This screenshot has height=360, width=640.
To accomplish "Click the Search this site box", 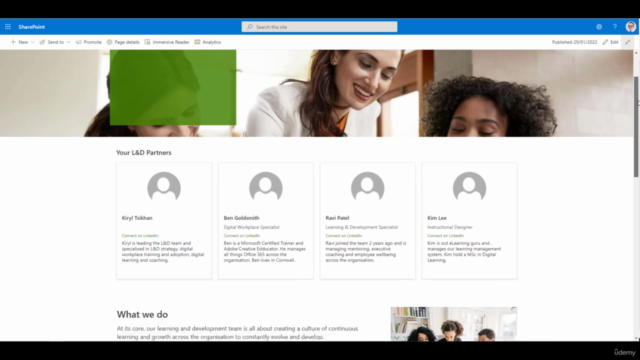I will [319, 27].
